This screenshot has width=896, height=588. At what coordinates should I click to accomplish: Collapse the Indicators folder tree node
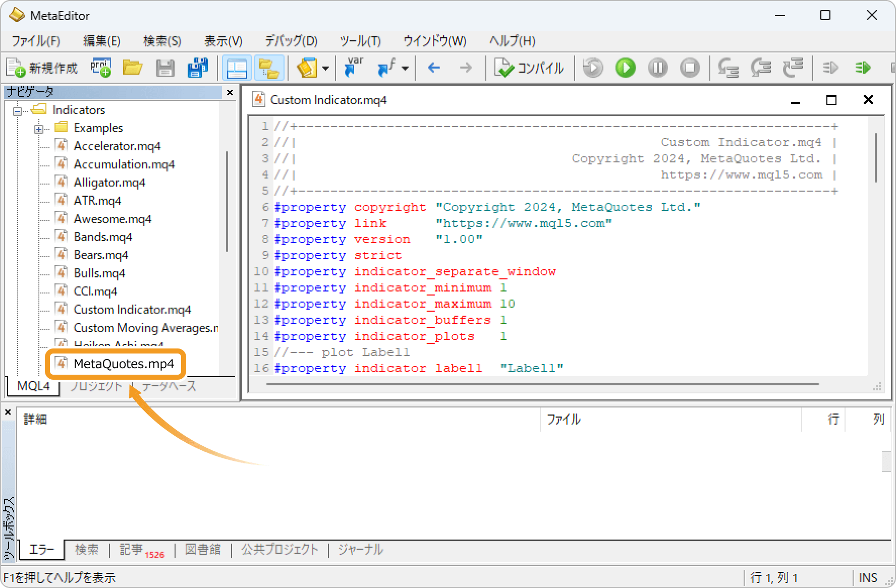(18, 110)
